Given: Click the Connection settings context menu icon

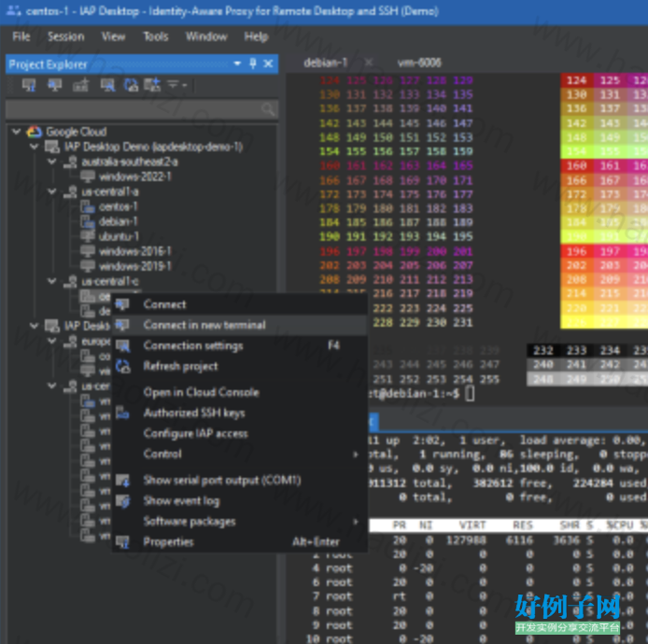Looking at the screenshot, I should (122, 345).
